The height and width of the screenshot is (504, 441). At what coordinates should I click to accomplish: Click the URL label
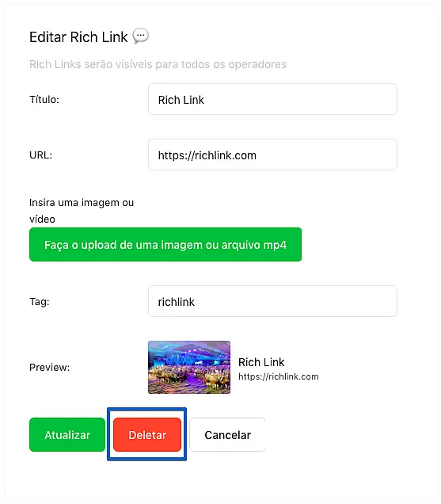(41, 155)
